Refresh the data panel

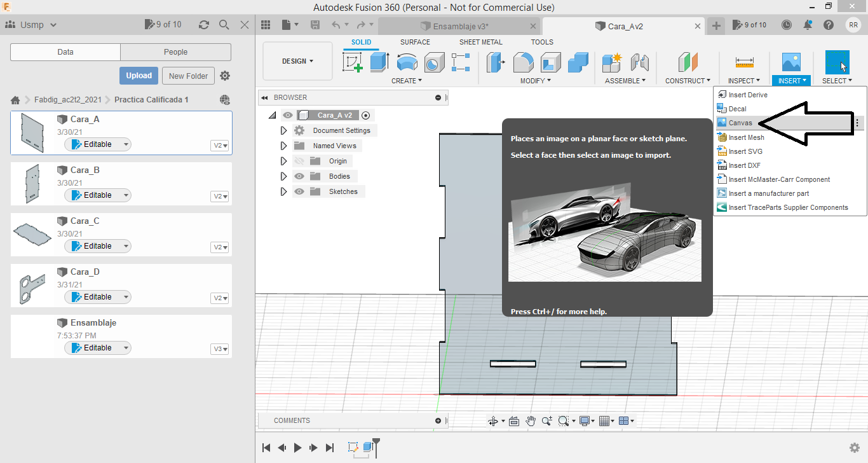203,25
